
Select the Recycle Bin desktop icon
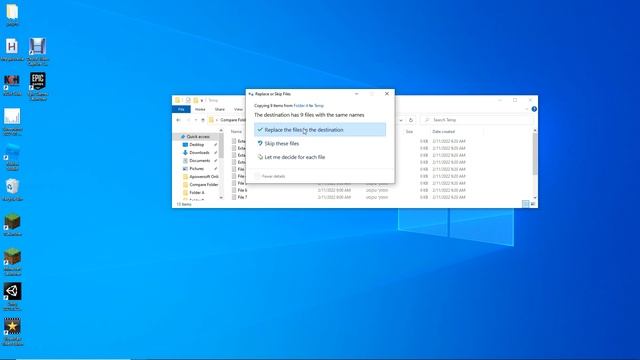(x=12, y=190)
